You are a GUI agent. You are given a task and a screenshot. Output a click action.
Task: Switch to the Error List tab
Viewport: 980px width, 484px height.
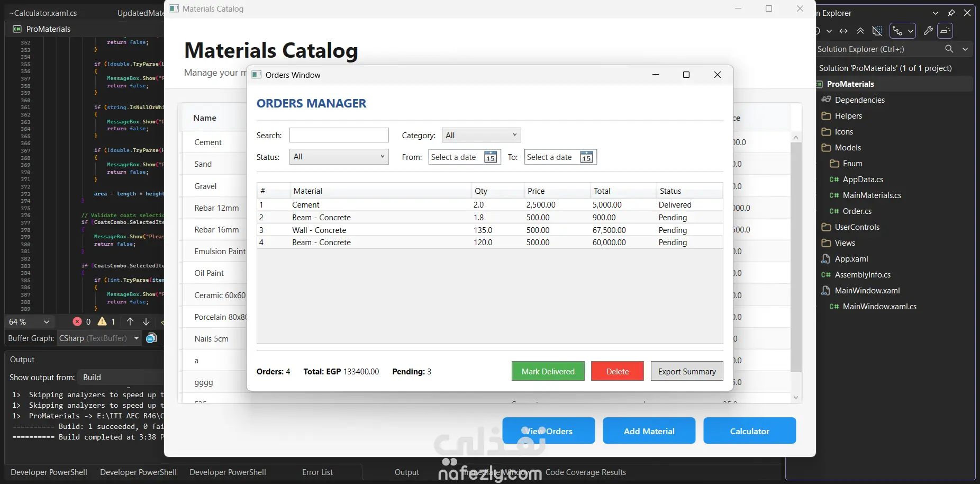(x=317, y=472)
